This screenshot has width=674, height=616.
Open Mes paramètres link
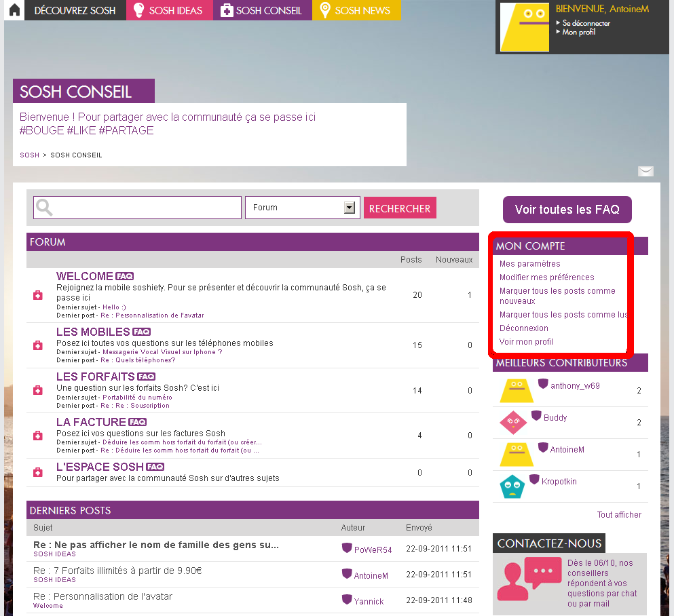tap(529, 264)
